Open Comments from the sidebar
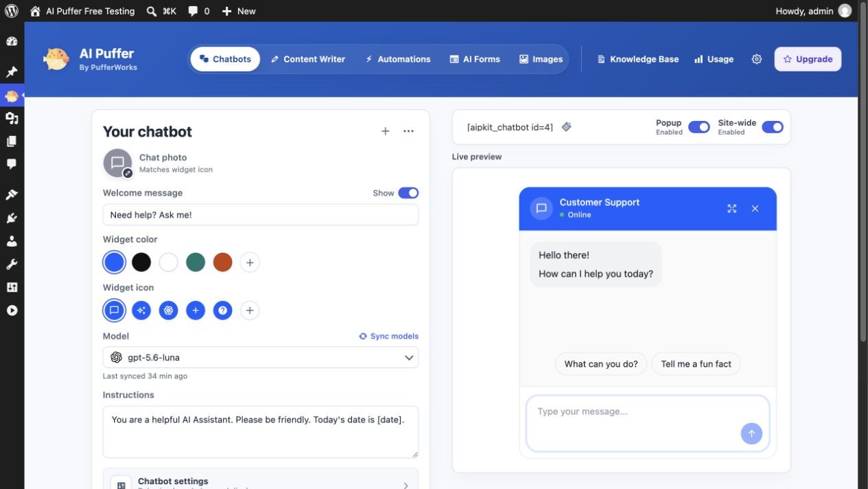The image size is (868, 489). click(12, 164)
